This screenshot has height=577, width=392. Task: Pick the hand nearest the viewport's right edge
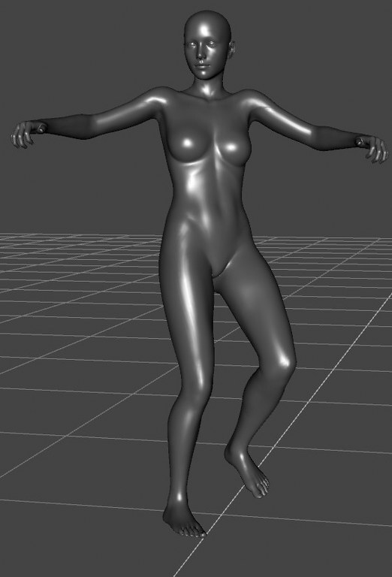375,150
